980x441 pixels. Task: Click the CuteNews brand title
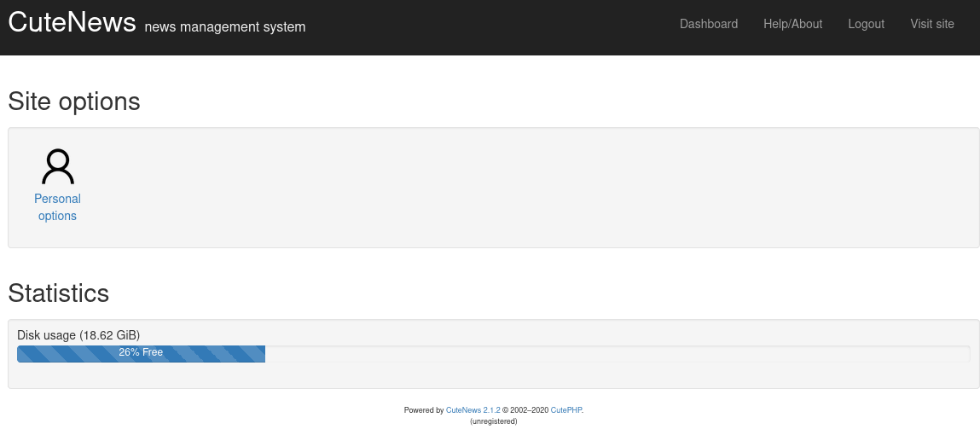pyautogui.click(x=72, y=23)
